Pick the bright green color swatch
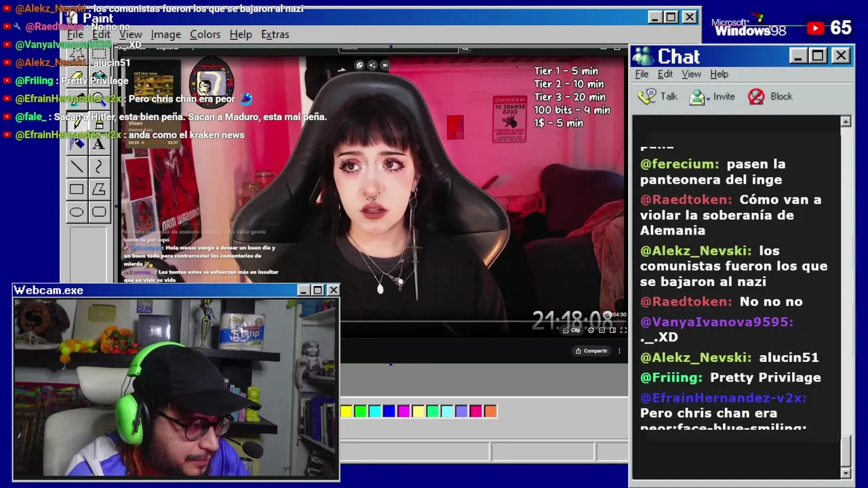This screenshot has width=868, height=488. pyautogui.click(x=360, y=411)
